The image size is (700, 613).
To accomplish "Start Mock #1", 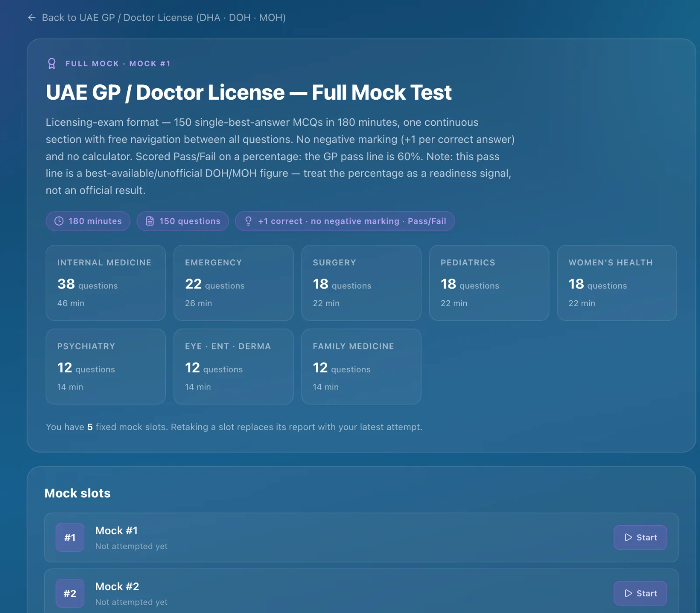I will pos(640,537).
